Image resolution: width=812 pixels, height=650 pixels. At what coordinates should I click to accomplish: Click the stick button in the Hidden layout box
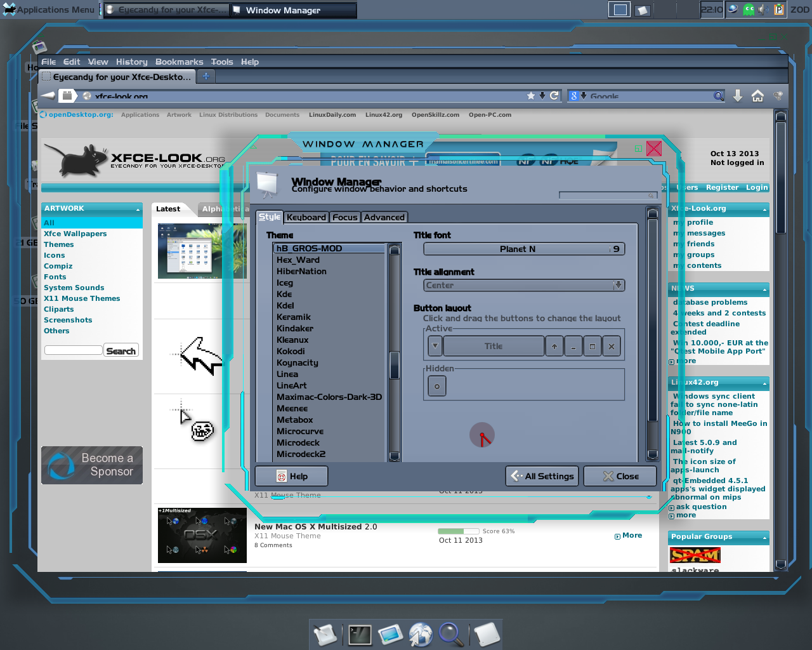coord(437,386)
